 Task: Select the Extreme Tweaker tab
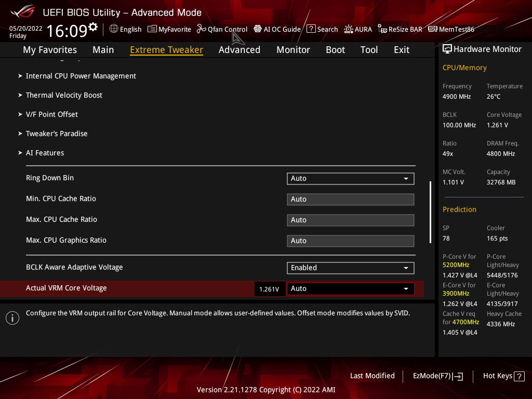tap(167, 50)
